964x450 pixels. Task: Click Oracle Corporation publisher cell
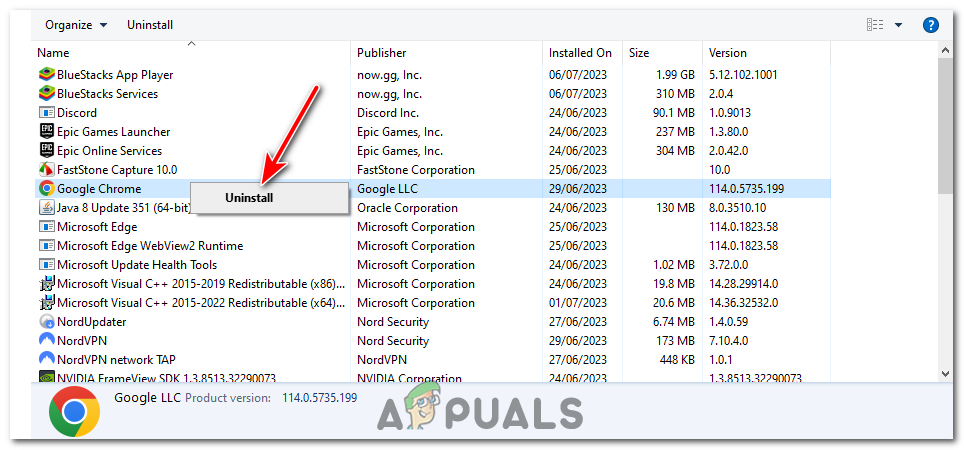[x=407, y=208]
